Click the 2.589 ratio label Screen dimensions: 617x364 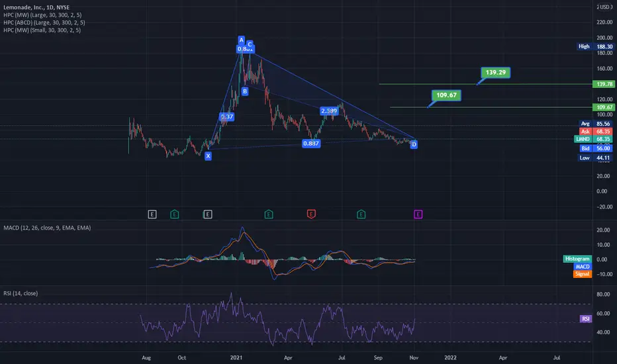tap(329, 111)
